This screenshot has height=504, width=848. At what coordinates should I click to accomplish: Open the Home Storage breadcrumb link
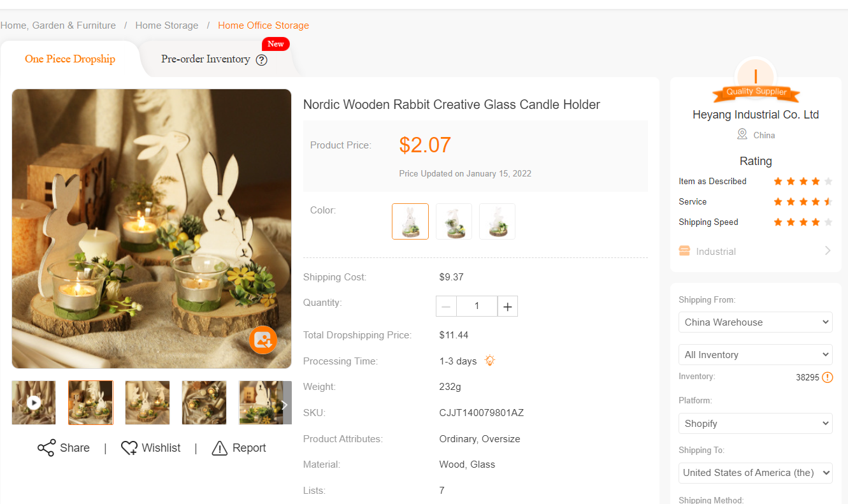[167, 25]
